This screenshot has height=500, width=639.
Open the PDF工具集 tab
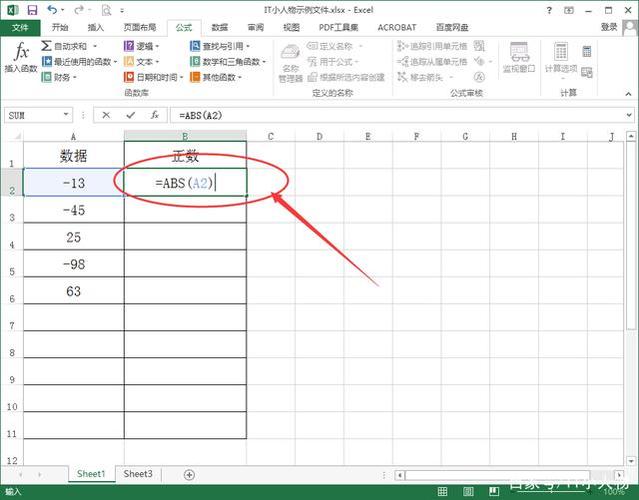click(338, 27)
